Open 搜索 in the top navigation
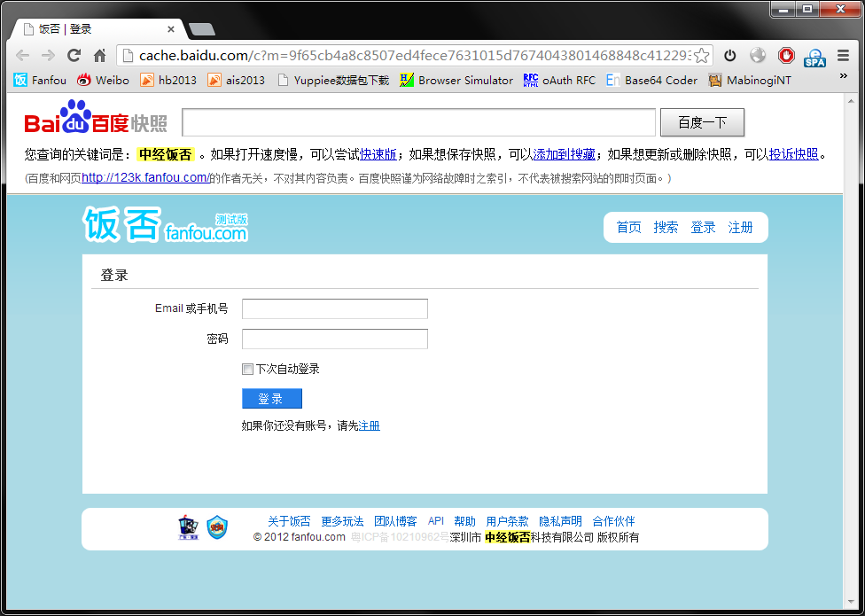The height and width of the screenshot is (616, 865). coord(666,227)
